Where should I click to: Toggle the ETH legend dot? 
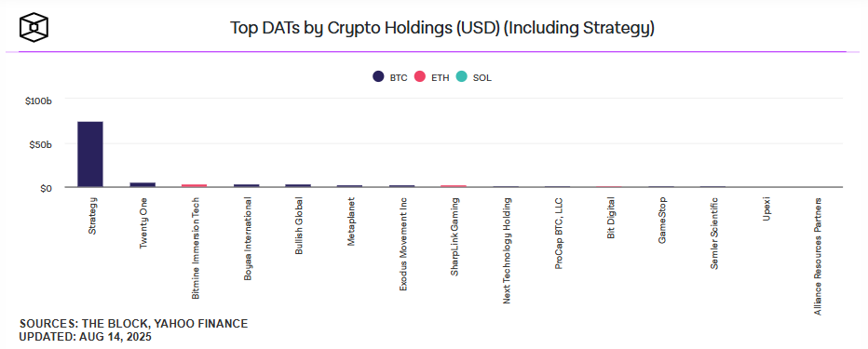420,77
